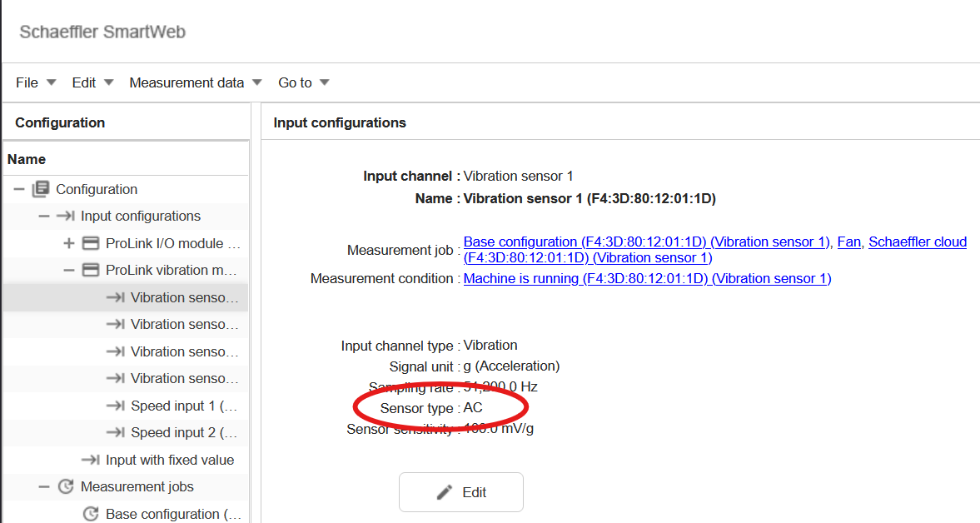The image size is (980, 523).
Task: Open the Measurement data menu
Action: point(187,82)
